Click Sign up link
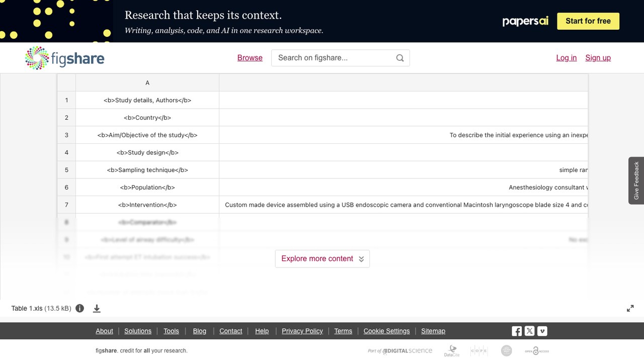 [x=598, y=58]
